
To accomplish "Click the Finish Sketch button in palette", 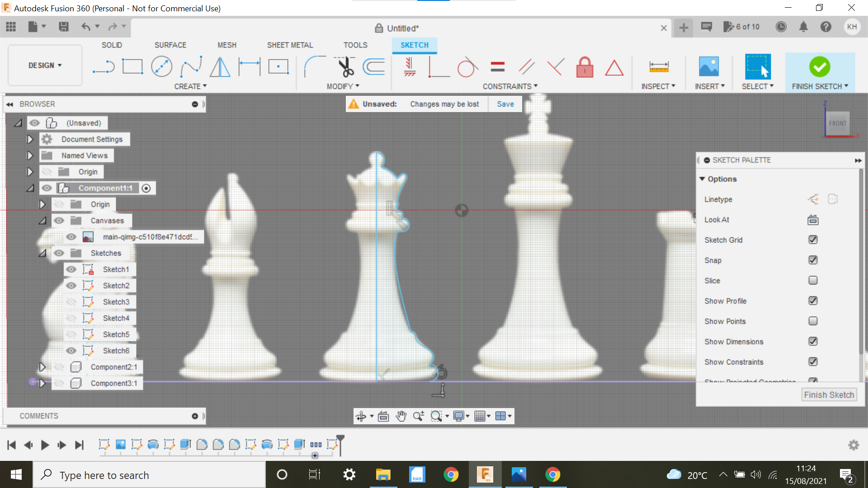I will click(829, 394).
